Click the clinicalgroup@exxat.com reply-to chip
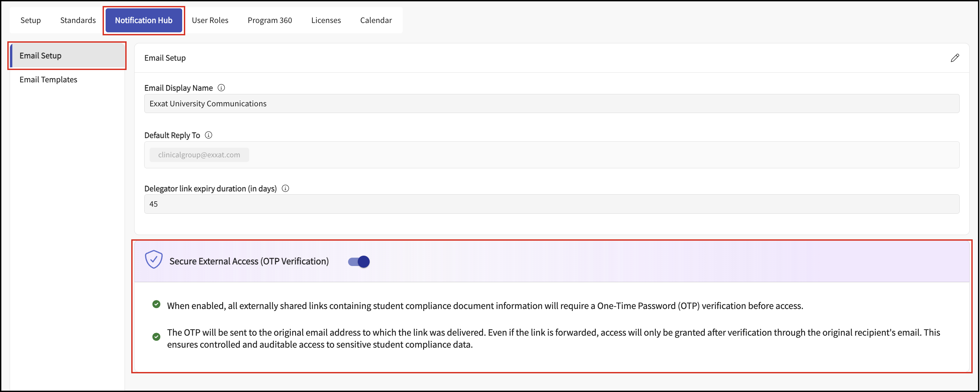The image size is (980, 392). 199,155
